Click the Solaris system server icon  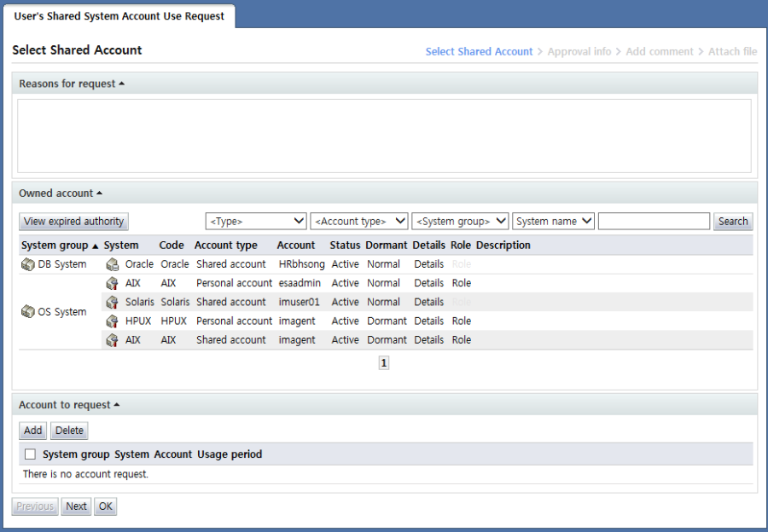pyautogui.click(x=112, y=302)
